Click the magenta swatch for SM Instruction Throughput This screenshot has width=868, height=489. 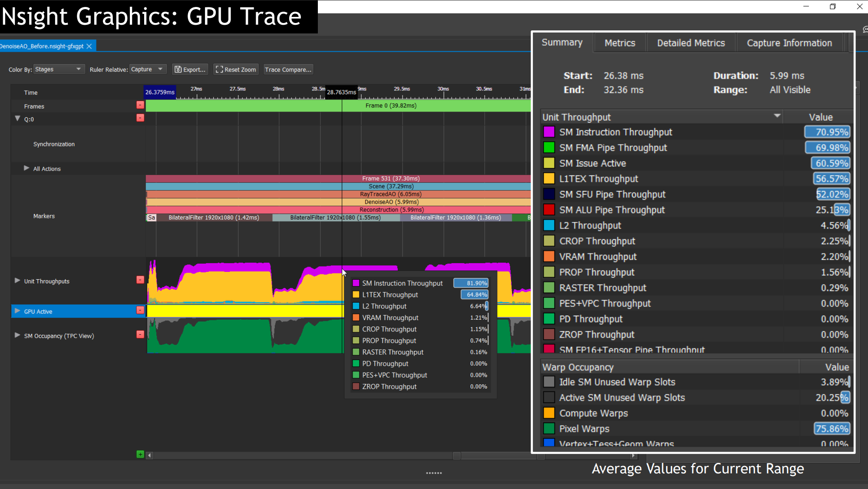pyautogui.click(x=548, y=132)
